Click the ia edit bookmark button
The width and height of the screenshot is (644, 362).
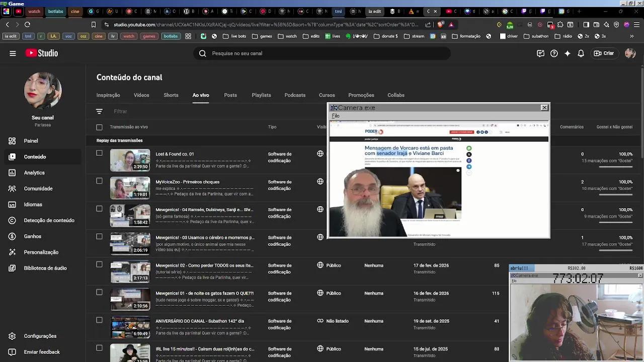point(10,36)
